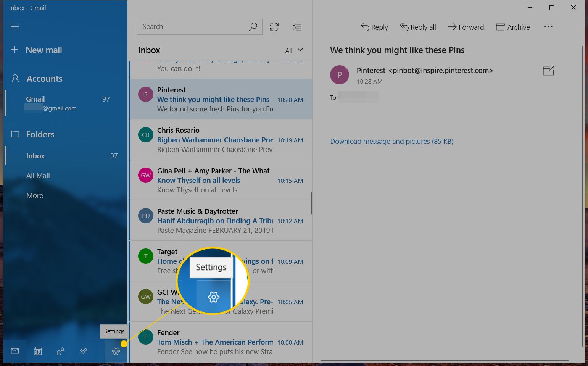This screenshot has height=366, width=588.
Task: Select the Inbox folder
Action: (66, 156)
